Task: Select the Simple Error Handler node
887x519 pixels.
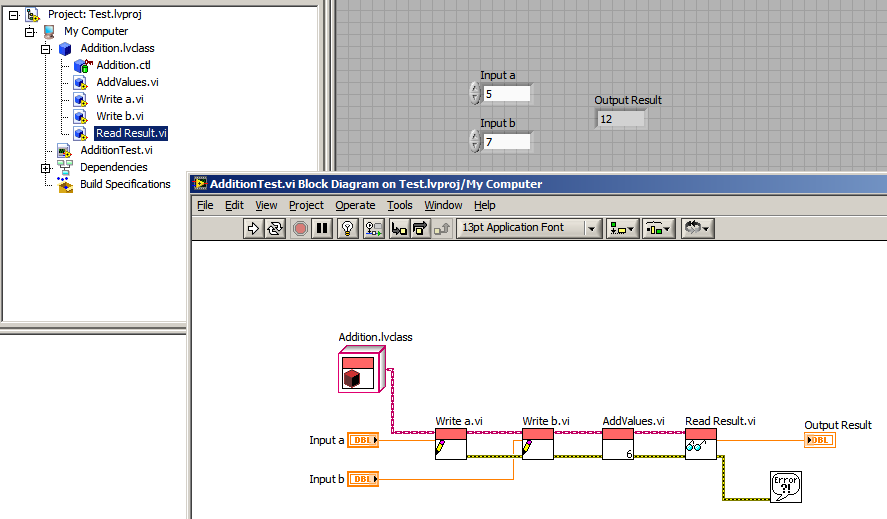Action: pos(786,487)
